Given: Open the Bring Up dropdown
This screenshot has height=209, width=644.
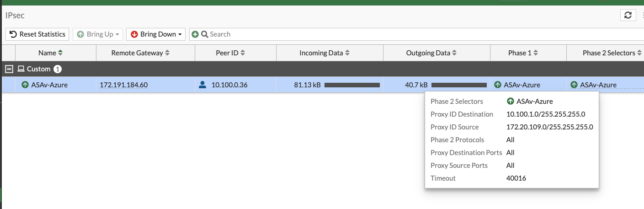Looking at the screenshot, I should click(x=98, y=34).
